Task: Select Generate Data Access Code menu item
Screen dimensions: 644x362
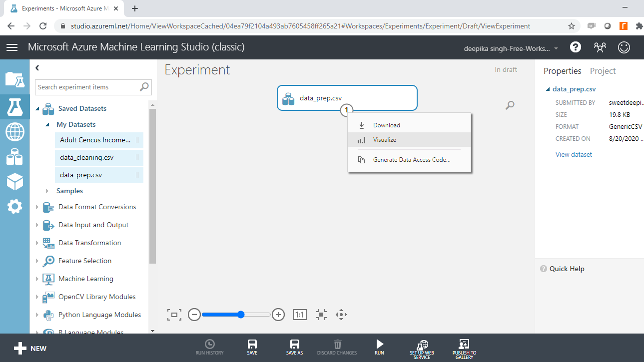Action: click(410, 160)
